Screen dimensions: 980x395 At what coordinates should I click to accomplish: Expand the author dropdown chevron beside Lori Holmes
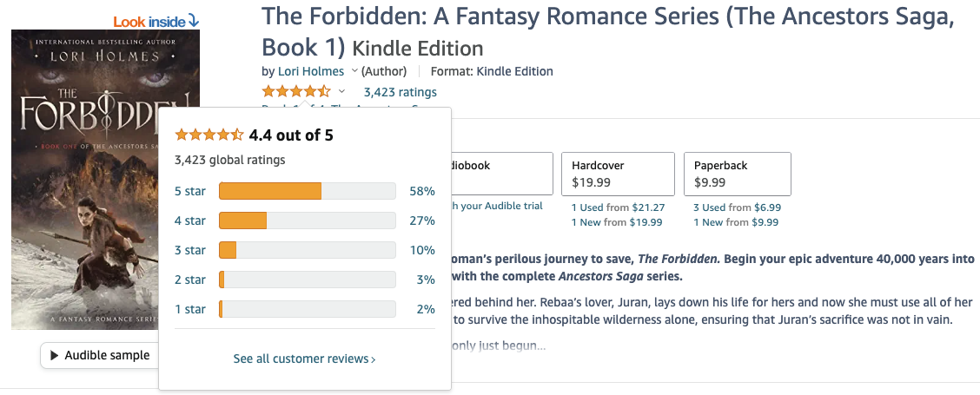pos(353,72)
